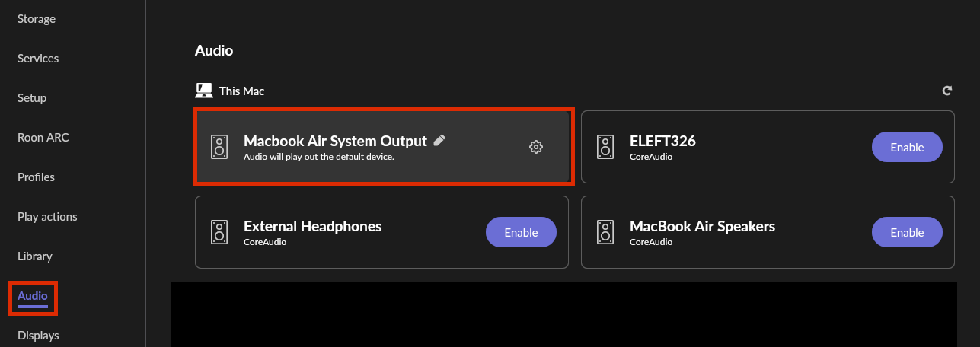Go to the Library settings tab
980x347 pixels.
35,256
